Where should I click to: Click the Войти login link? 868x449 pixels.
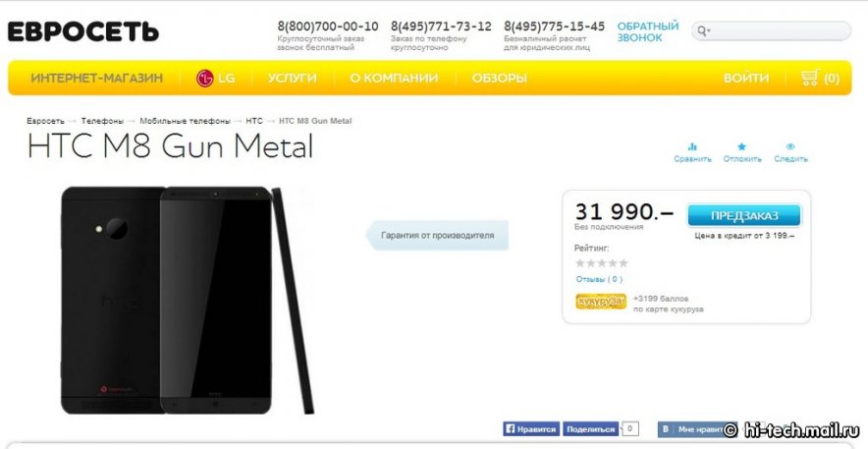coord(746,78)
